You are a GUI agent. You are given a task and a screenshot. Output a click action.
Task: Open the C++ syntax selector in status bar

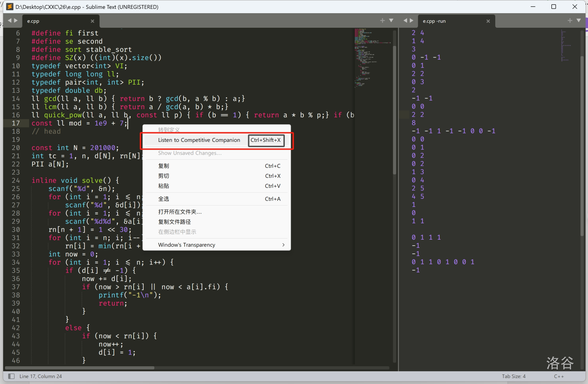tap(559, 376)
